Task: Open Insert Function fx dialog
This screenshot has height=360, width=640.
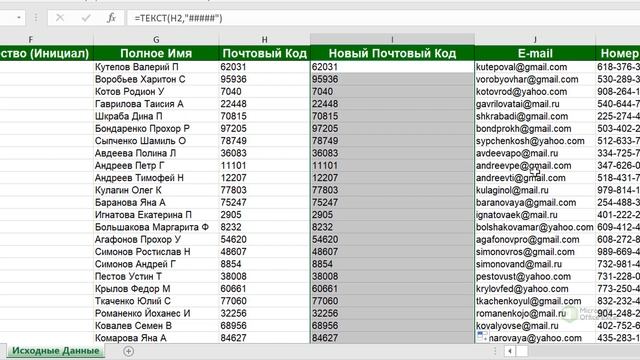Action: (x=111, y=18)
